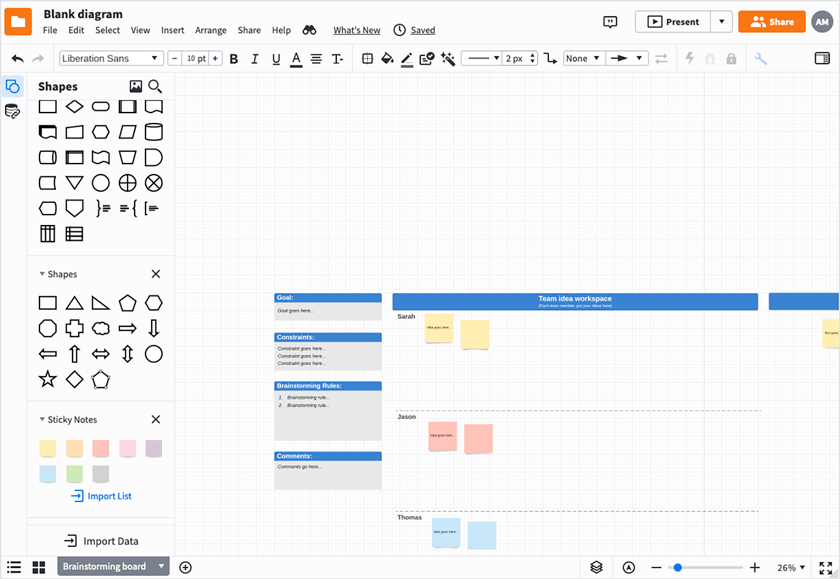Image resolution: width=840 pixels, height=579 pixels.
Task: Open the fill color bucket
Action: click(x=387, y=58)
